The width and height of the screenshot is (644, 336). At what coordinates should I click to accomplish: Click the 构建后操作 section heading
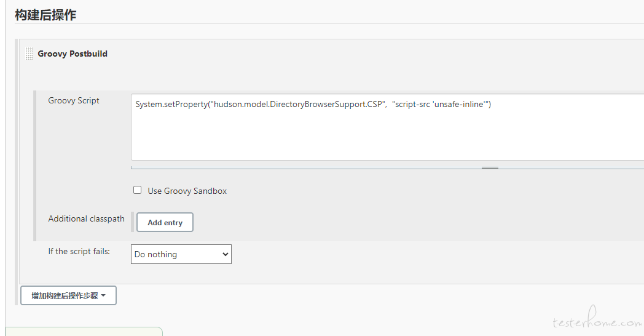(x=45, y=15)
